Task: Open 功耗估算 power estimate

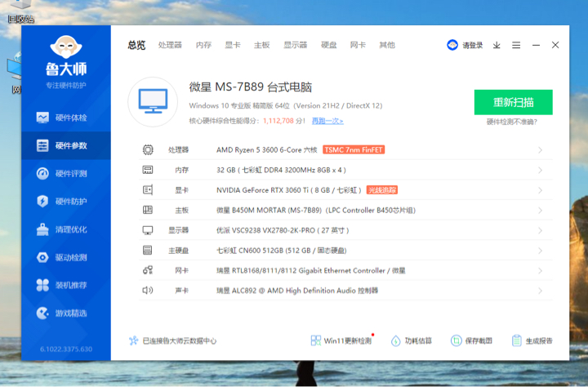Action: coord(412,340)
